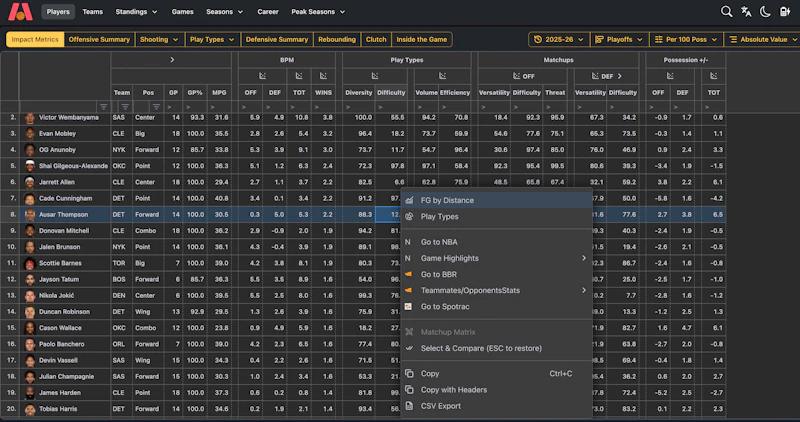Toggle dark mode moon icon
This screenshot has height=422, width=800.
click(x=765, y=11)
